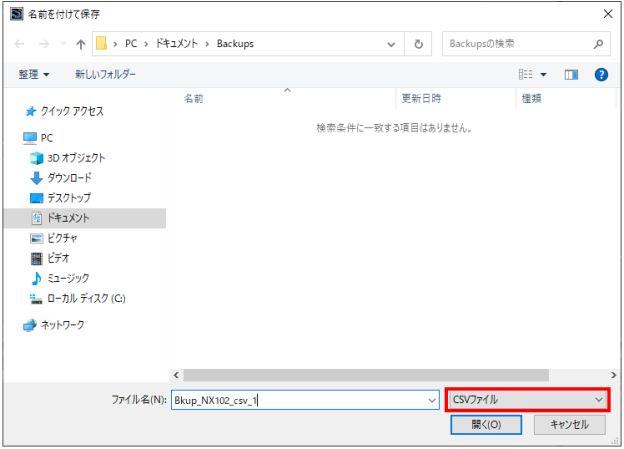Select Backups in the address breadcrumb
The image size is (624, 449).
tap(235, 43)
